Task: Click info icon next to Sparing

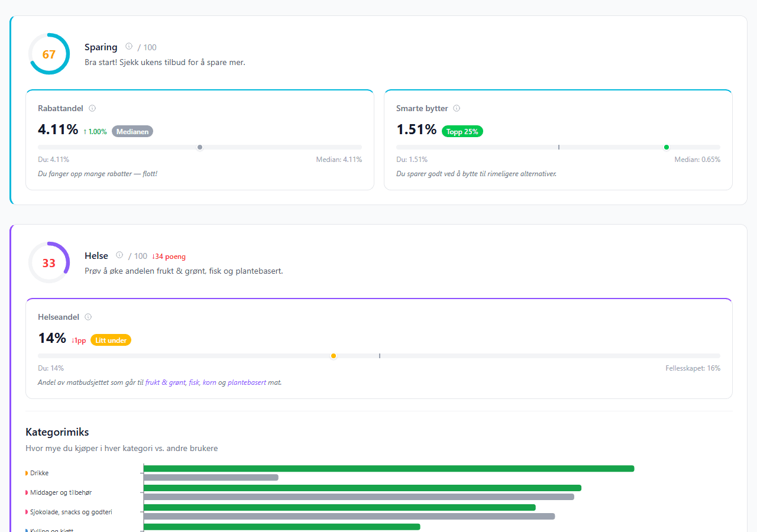Action: (x=129, y=47)
